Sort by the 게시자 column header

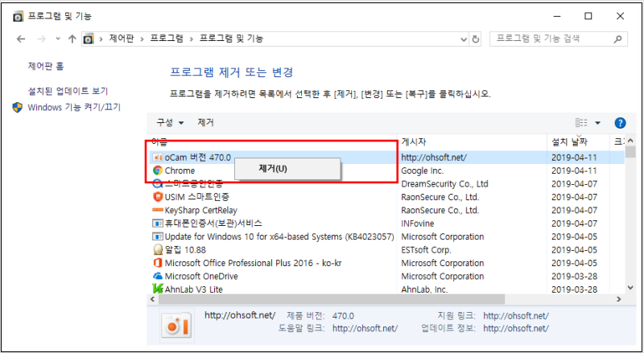[472, 142]
